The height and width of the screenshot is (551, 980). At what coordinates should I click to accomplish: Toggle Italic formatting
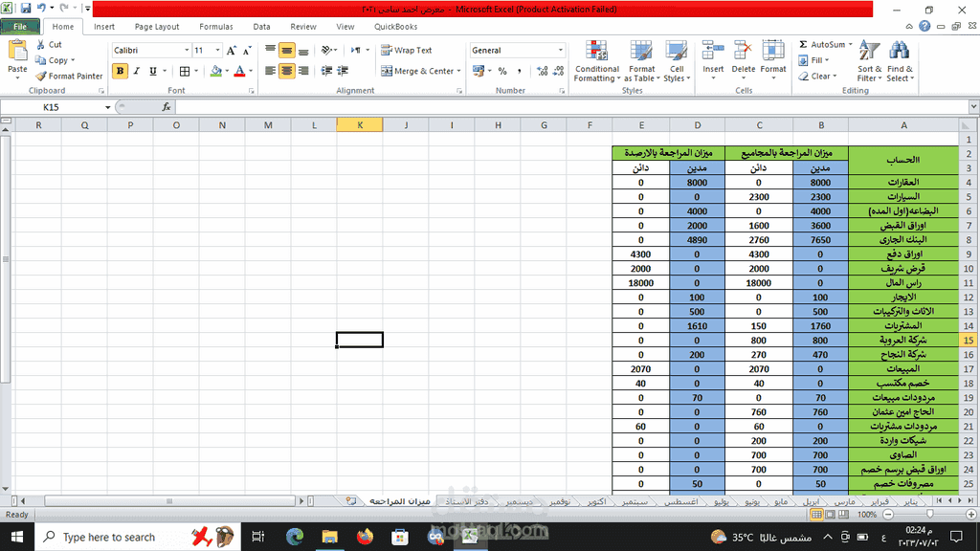click(136, 71)
